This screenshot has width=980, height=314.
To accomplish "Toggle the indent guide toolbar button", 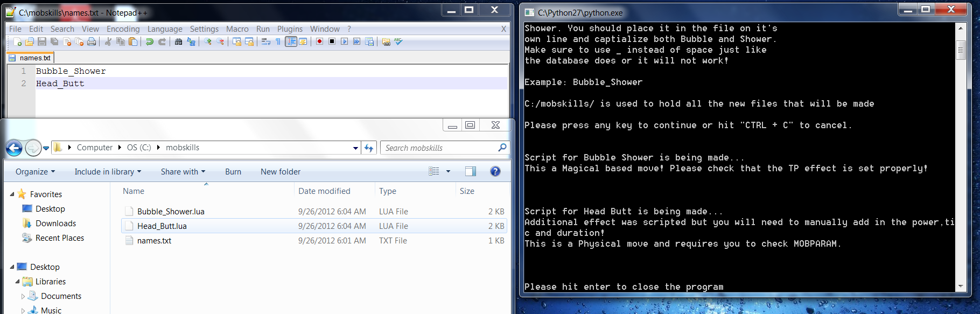I will (291, 41).
